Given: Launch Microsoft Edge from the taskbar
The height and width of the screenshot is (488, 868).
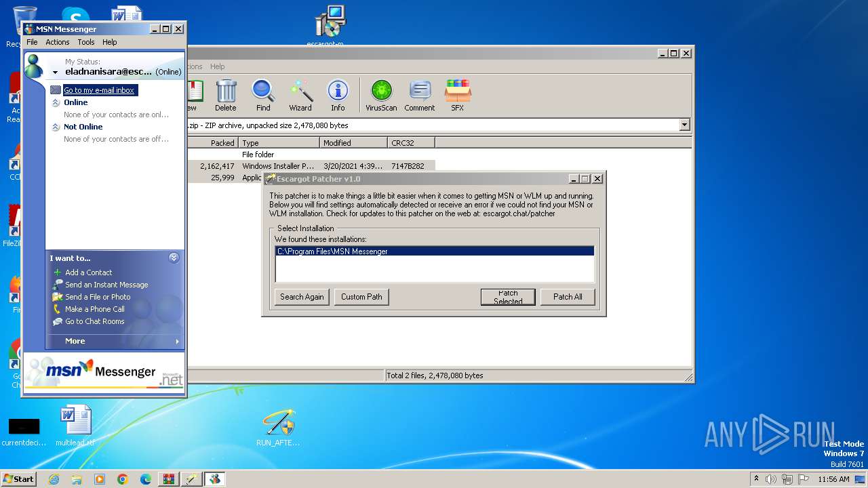Looking at the screenshot, I should (x=146, y=479).
